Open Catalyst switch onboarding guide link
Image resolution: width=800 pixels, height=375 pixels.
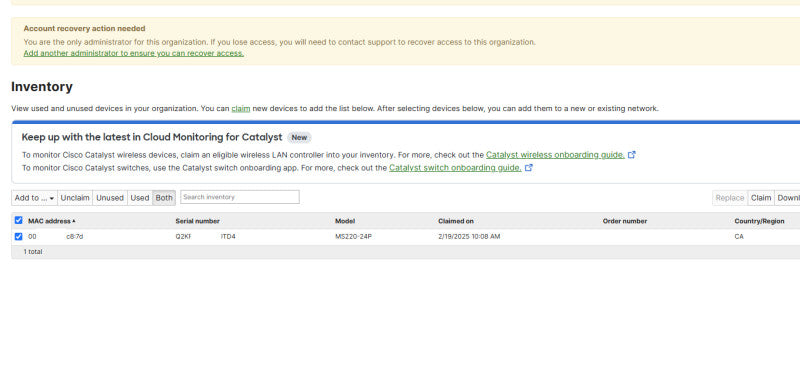[x=455, y=167]
